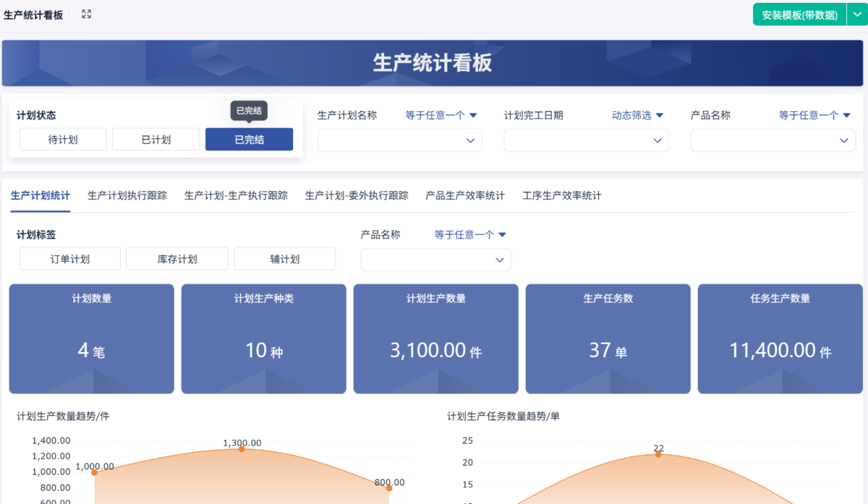Open 等于任意一个 condition for top 产品名称
This screenshot has height=504, width=868.
(x=814, y=115)
